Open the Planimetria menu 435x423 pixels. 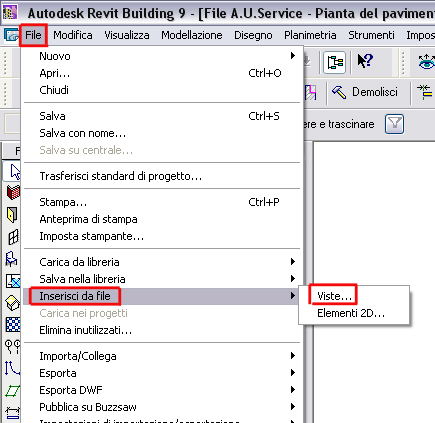tap(310, 35)
